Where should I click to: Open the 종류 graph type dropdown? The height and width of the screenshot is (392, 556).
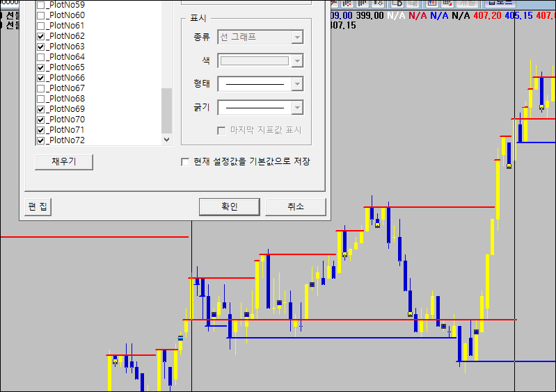pos(297,37)
